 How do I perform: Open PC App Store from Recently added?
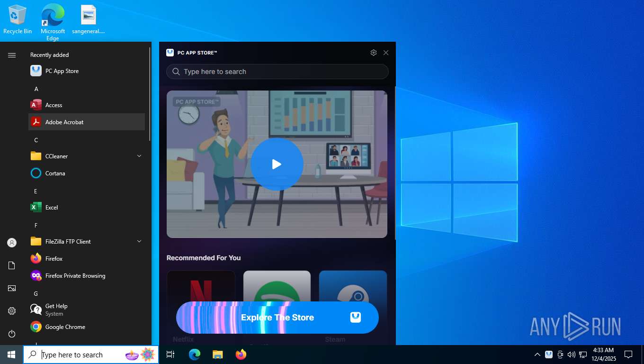tap(87, 71)
